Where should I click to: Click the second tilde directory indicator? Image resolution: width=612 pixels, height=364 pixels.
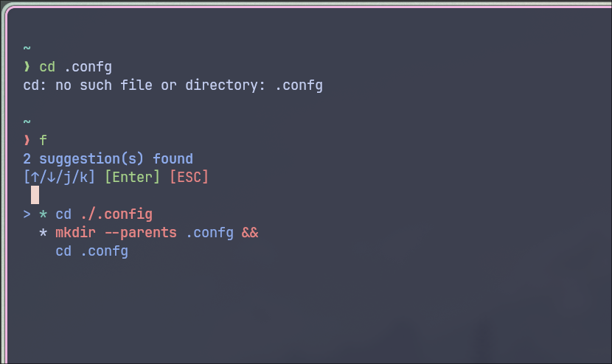coord(27,122)
